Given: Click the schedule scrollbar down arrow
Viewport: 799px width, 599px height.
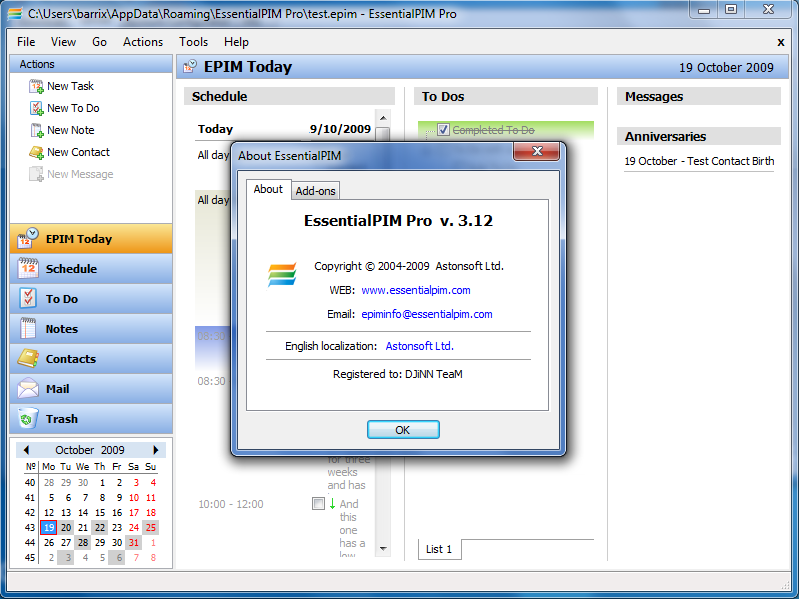Looking at the screenshot, I should (x=383, y=549).
